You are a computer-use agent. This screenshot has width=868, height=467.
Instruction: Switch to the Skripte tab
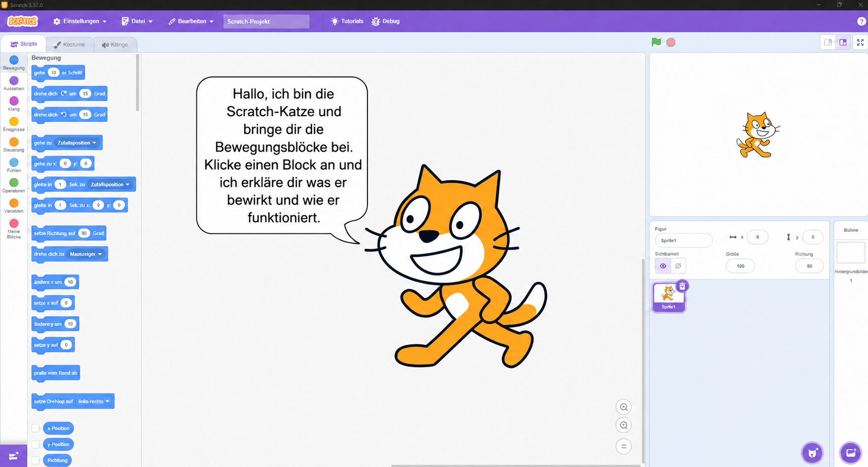(x=23, y=44)
